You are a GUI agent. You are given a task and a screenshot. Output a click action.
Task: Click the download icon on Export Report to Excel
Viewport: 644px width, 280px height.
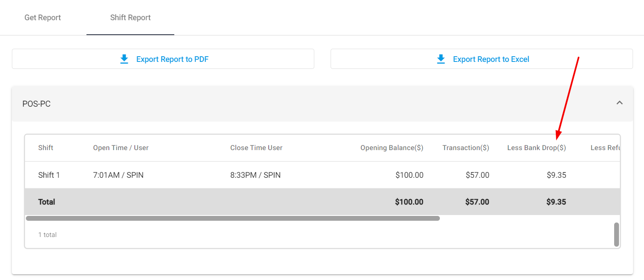point(440,58)
